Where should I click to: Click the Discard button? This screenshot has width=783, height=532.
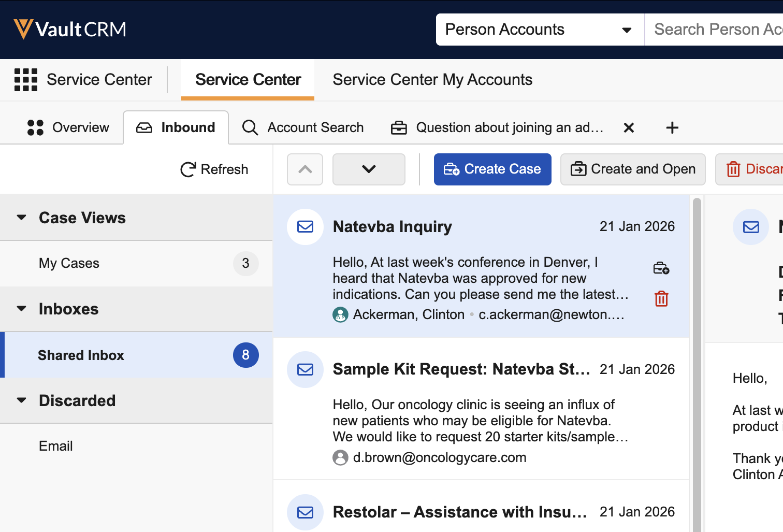[749, 169]
